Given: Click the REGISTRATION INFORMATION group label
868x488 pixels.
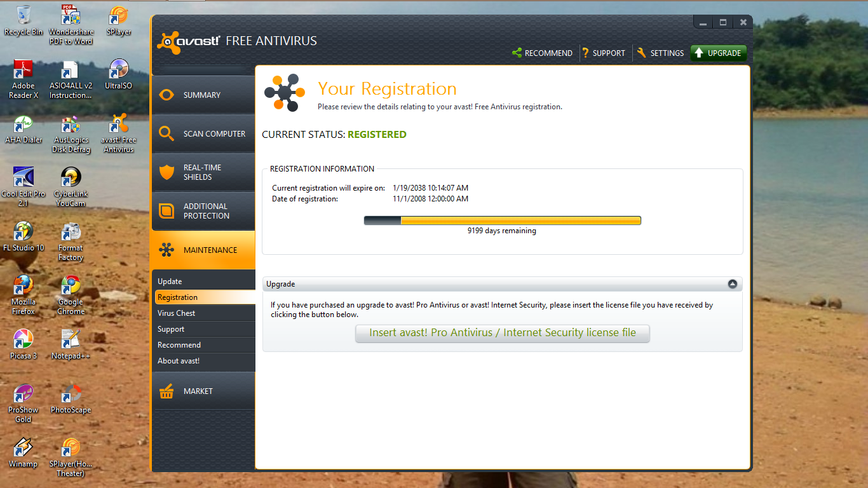Looking at the screenshot, I should (x=322, y=169).
